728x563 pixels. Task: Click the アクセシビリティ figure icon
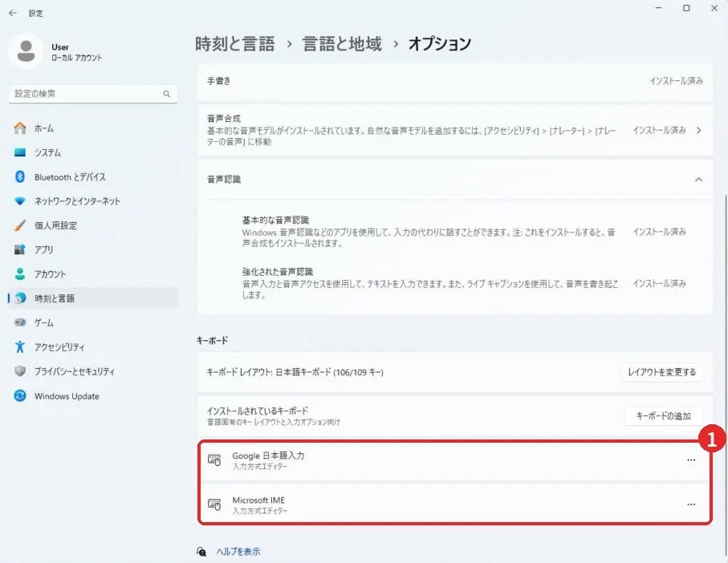(20, 346)
